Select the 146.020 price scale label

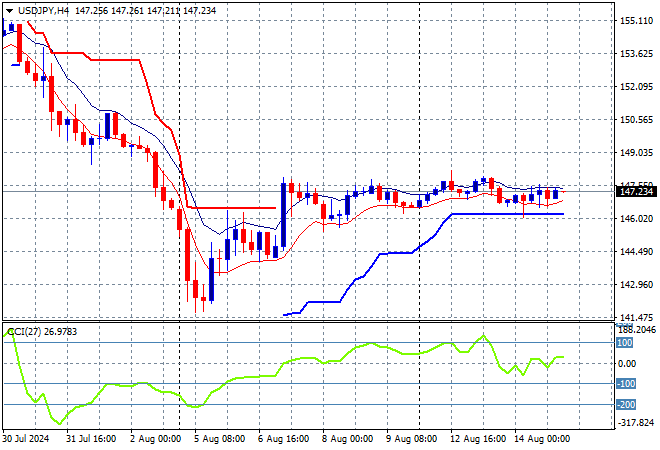[x=636, y=218]
